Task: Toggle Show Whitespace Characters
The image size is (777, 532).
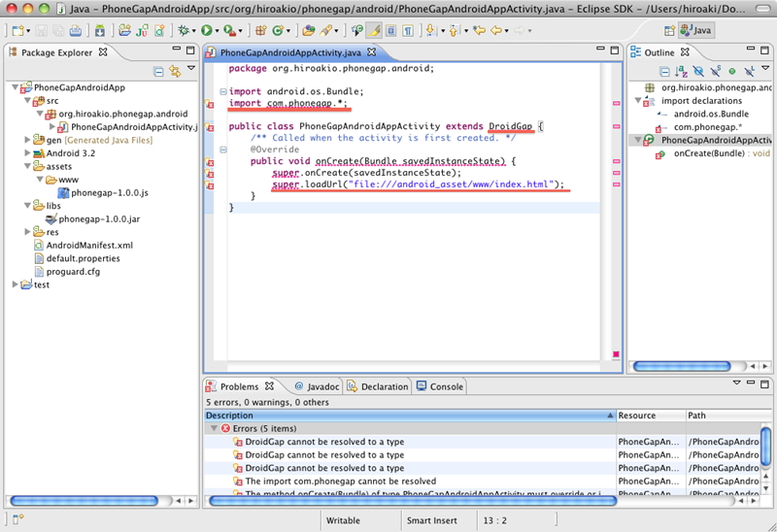Action: point(408,31)
